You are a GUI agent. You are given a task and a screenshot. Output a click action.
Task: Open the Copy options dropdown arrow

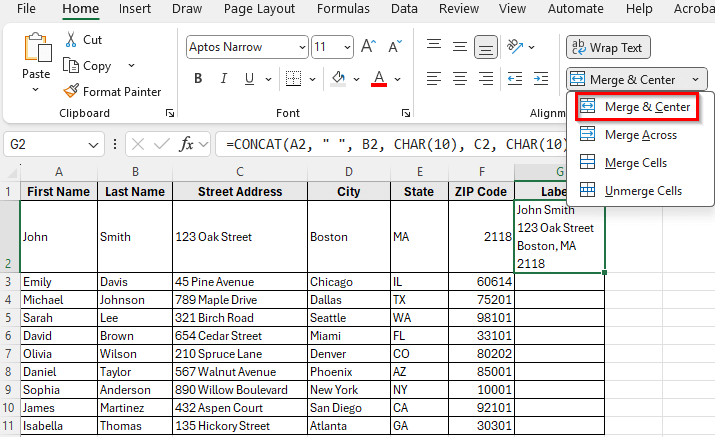[x=131, y=66]
